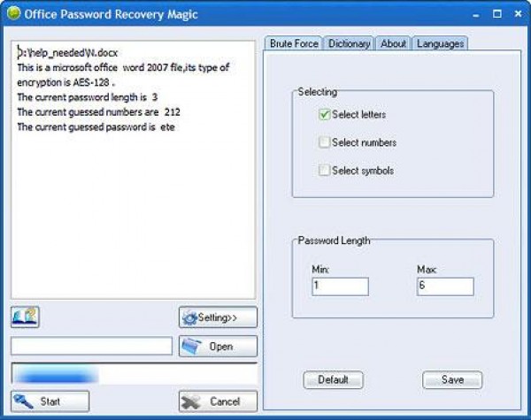Viewport: 531px width, 420px height.
Task: Click the file path input field
Action: [91, 346]
